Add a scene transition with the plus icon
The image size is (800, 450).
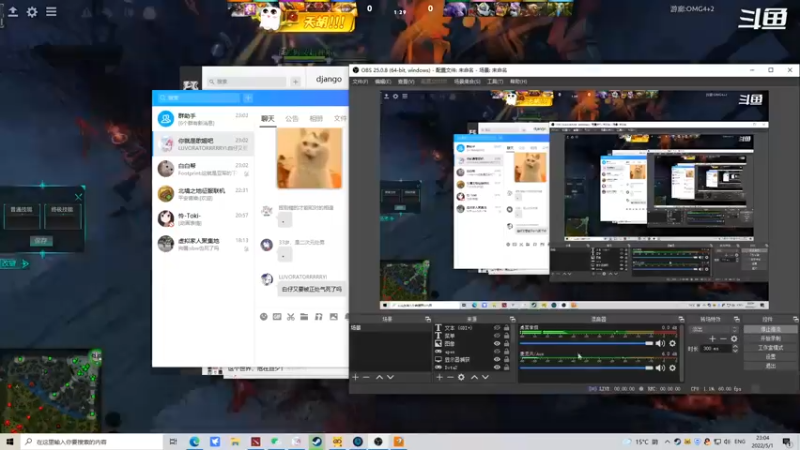712,339
